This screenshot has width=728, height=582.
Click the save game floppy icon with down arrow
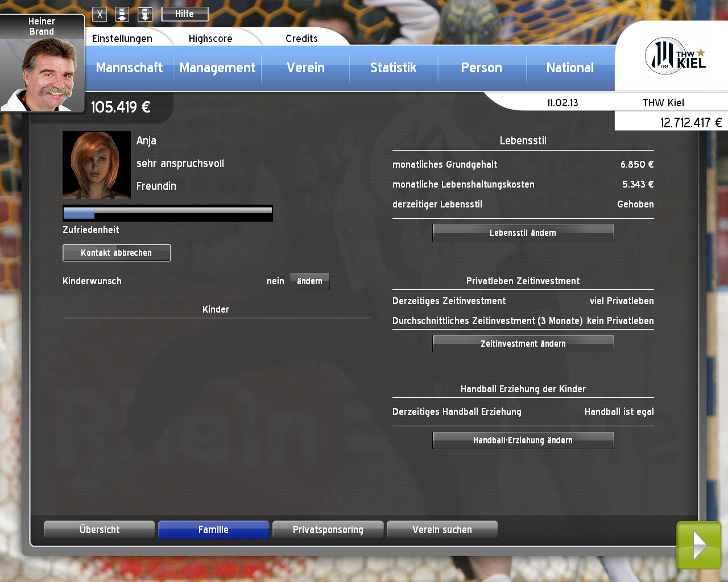145,14
